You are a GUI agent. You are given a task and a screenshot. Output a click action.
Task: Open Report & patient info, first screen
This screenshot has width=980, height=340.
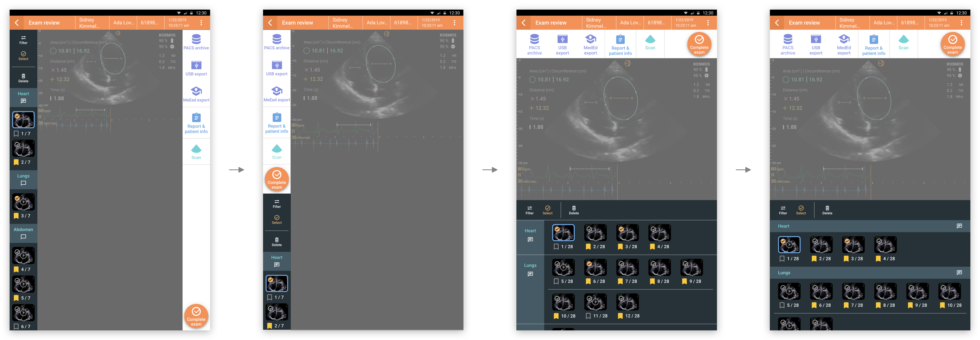coord(196,123)
